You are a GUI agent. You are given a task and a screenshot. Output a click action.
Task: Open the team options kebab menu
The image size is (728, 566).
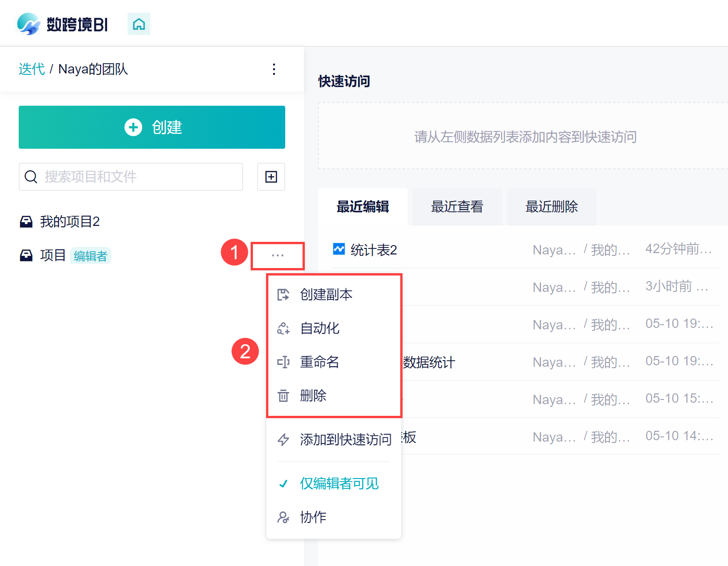[274, 69]
